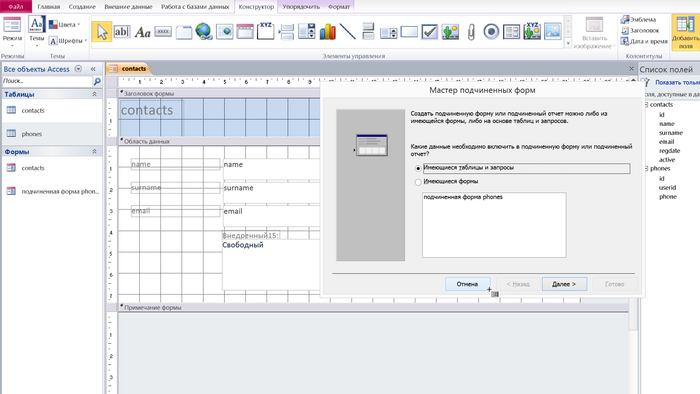Open the Шрифты fonts dropdown
The image size is (700, 394).
(68, 41)
